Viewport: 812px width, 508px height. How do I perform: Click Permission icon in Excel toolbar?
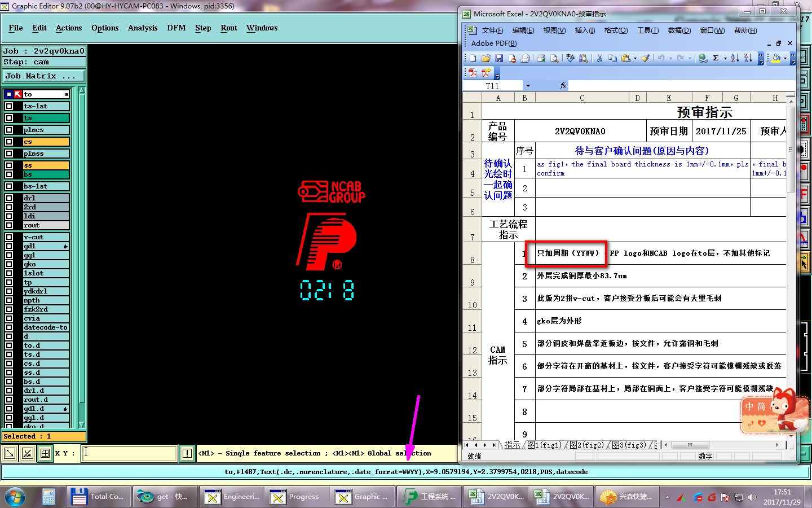[512, 58]
